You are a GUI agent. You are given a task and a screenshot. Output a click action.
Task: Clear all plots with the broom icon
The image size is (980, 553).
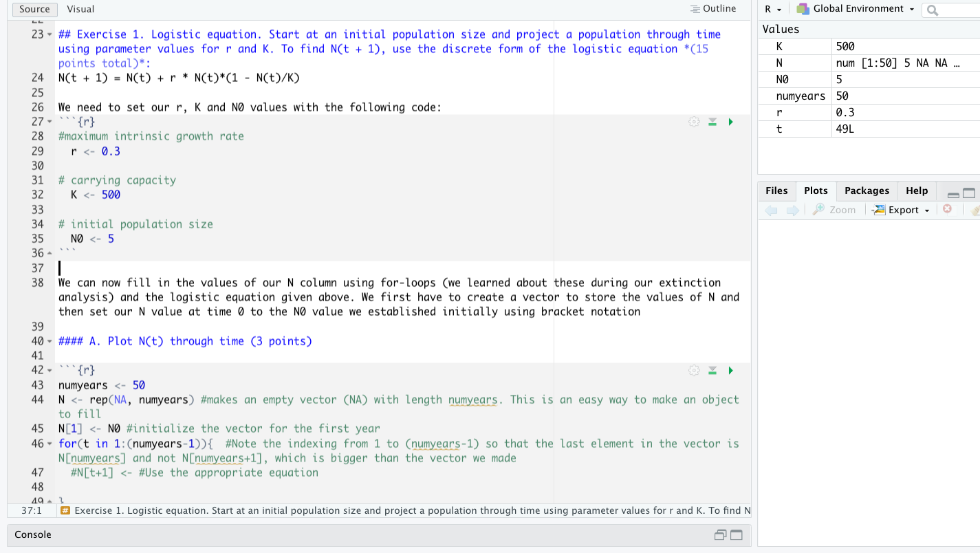pyautogui.click(x=975, y=210)
